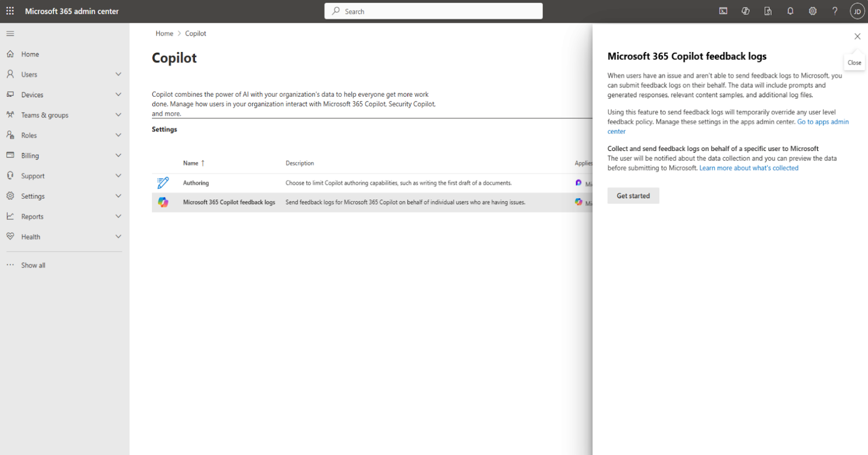This screenshot has height=455, width=868.
Task: Click the Support headset icon
Action: [x=10, y=175]
